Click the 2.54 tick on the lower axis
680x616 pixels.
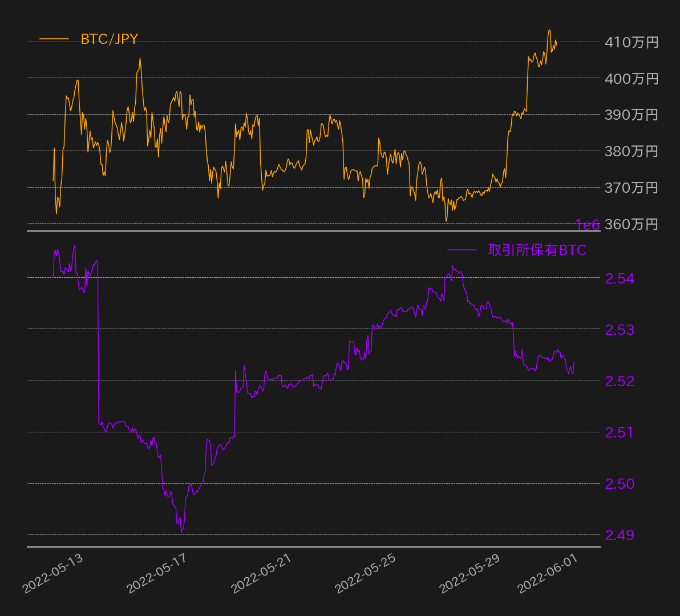coord(619,278)
